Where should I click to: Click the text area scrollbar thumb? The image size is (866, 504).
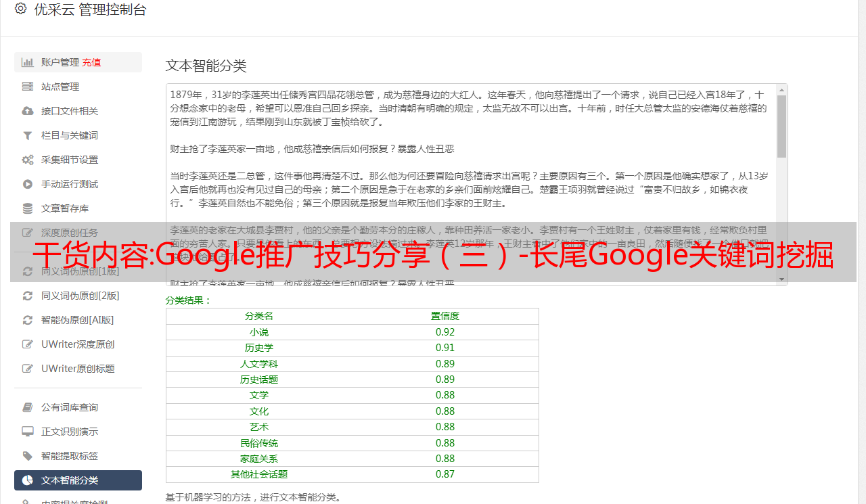click(x=781, y=126)
